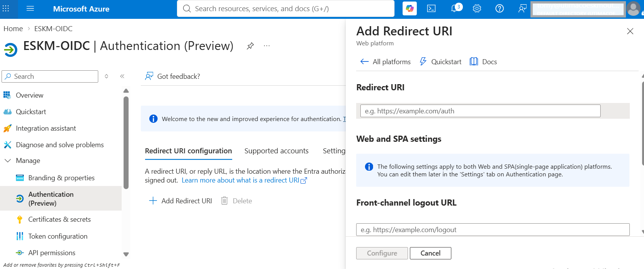
Task: Collapse the sidebar with double chevron
Action: tap(122, 76)
